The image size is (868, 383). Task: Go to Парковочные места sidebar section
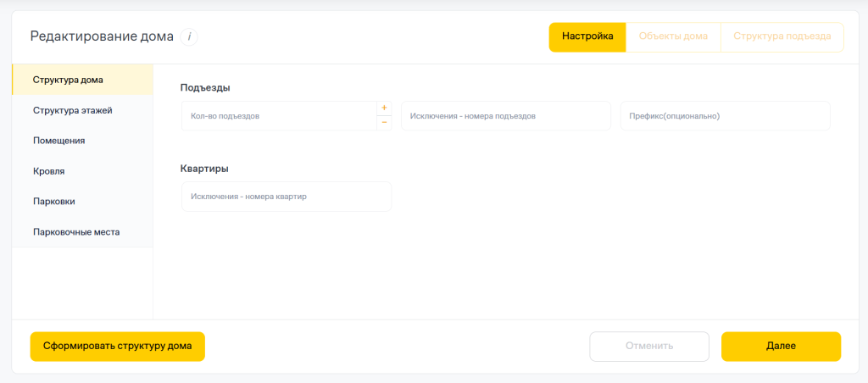click(x=82, y=232)
